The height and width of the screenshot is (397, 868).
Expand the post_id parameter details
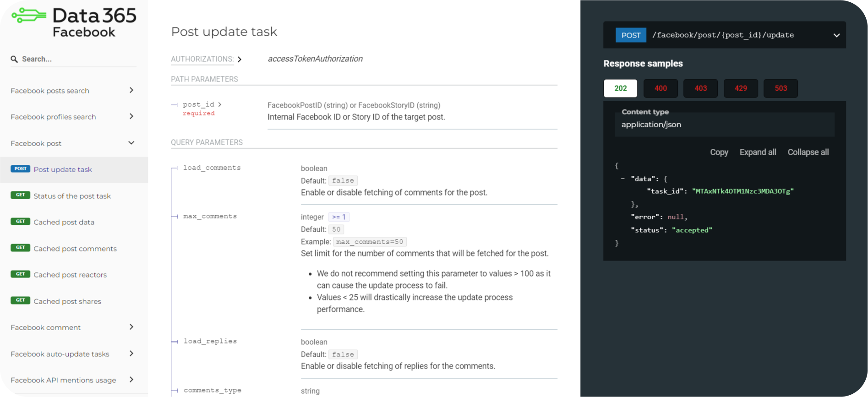pos(220,104)
